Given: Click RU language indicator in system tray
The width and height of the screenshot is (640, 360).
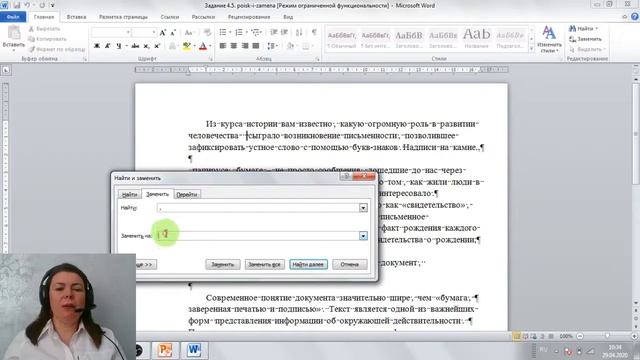Looking at the screenshot, I should pyautogui.click(x=543, y=350).
